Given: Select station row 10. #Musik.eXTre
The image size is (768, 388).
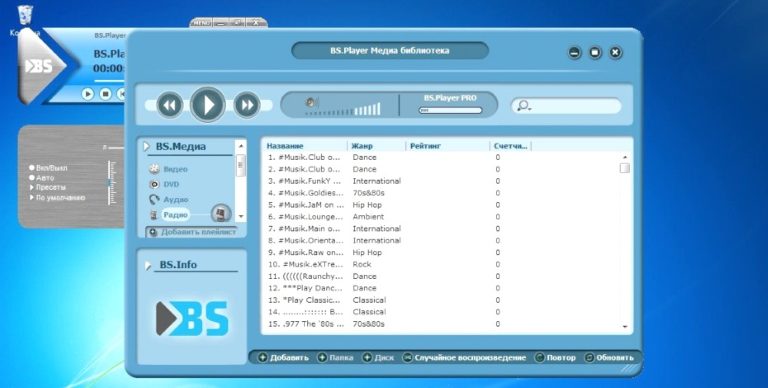Looking at the screenshot, I should [x=441, y=264].
